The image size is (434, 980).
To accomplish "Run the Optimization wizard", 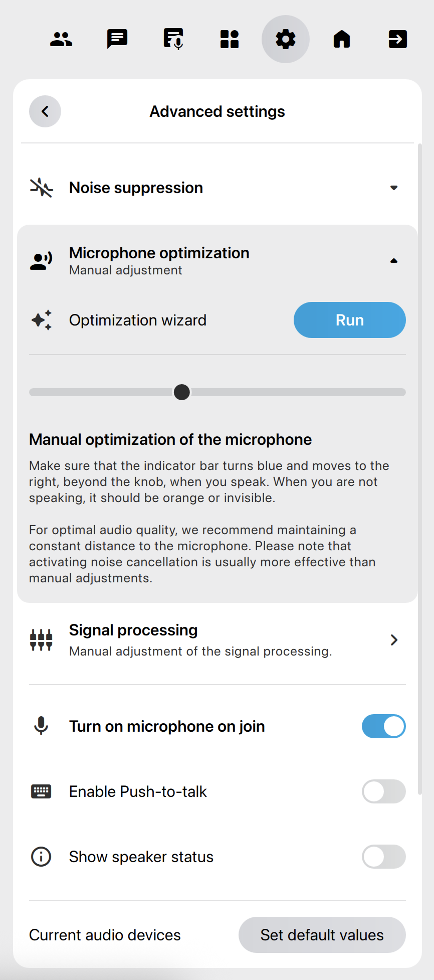I will click(x=349, y=320).
